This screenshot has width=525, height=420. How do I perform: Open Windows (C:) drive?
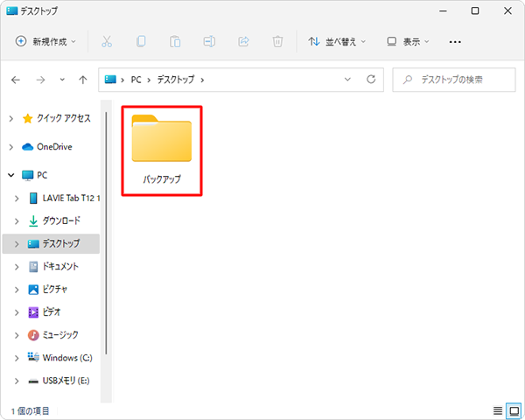click(x=67, y=358)
